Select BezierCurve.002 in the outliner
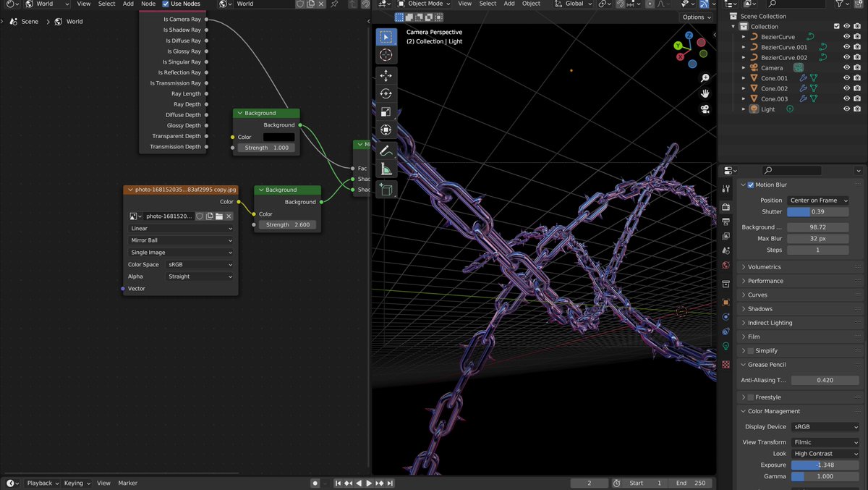 tap(784, 57)
